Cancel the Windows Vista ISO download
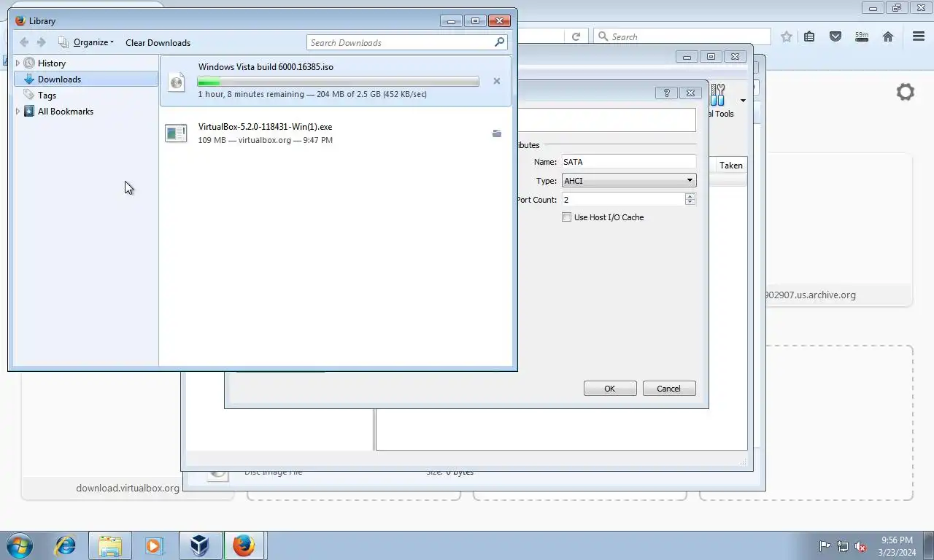 [x=497, y=81]
